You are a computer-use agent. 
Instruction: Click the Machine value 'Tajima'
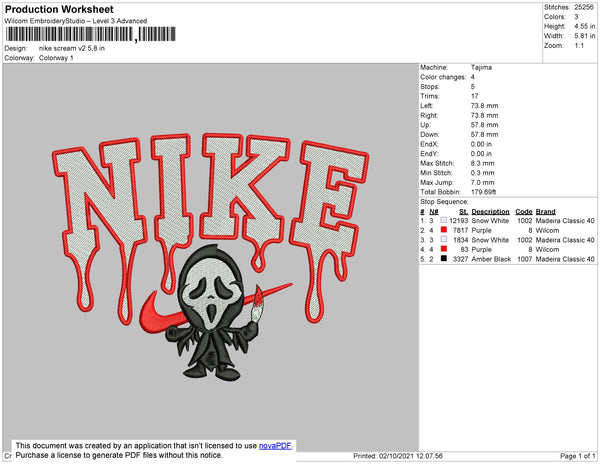[481, 67]
